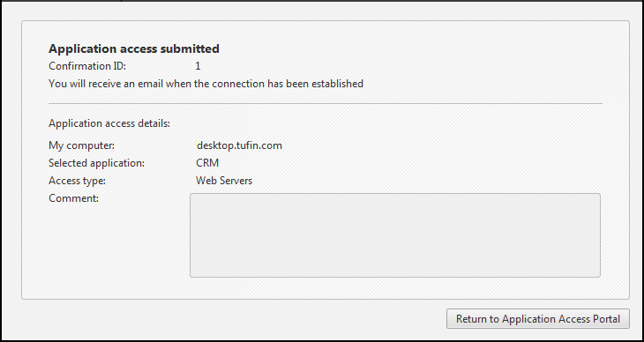644x342 pixels.
Task: Click the word Portal on the Return button
Action: pos(607,319)
